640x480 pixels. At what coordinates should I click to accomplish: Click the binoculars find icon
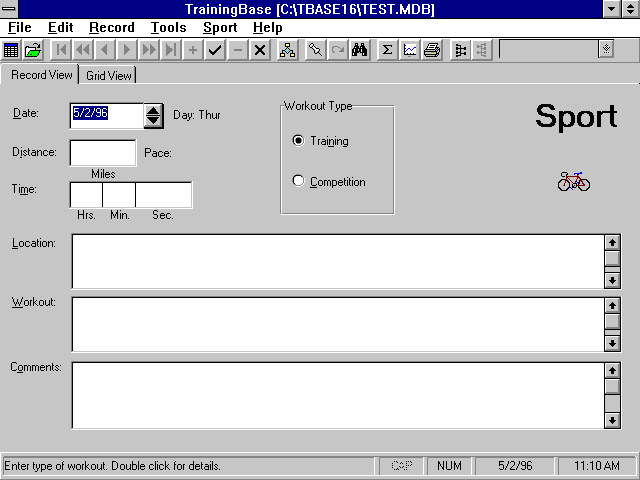tap(359, 50)
